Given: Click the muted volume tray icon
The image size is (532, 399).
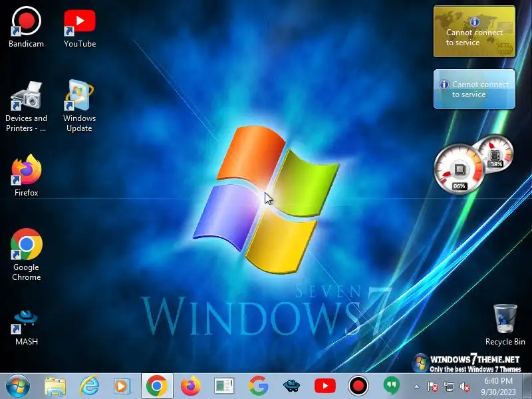Looking at the screenshot, I should pyautogui.click(x=464, y=386).
